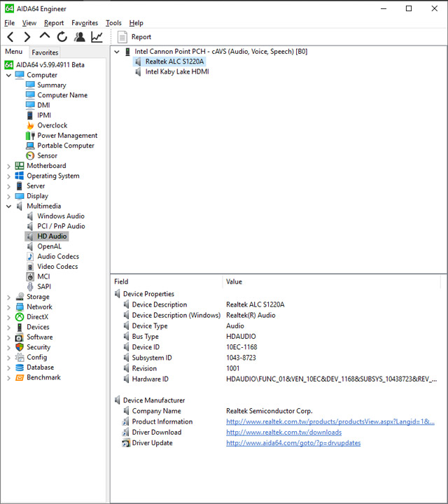The image size is (448, 504).
Task: Expand the Software tree node
Action: 8,337
